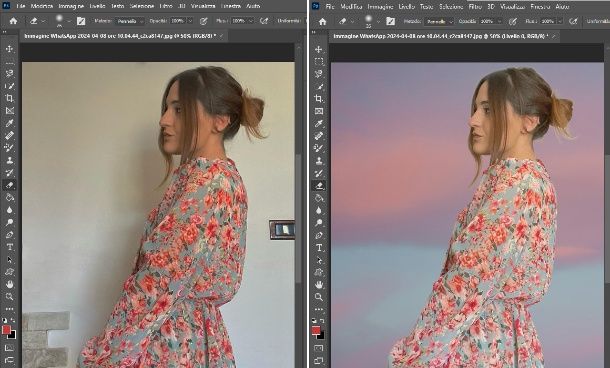Open the Modifica menu in left window

pyautogui.click(x=42, y=6)
